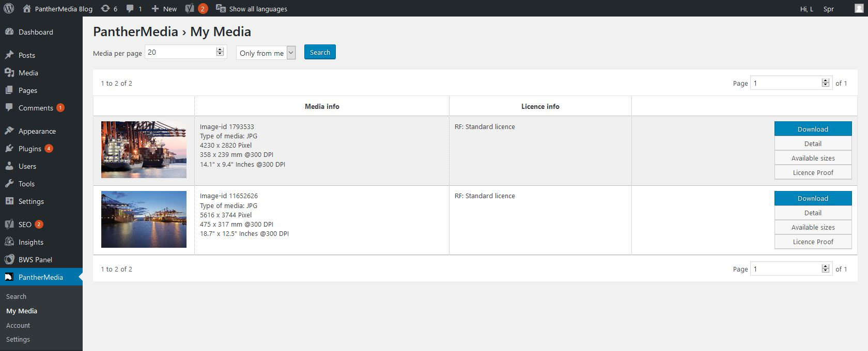The width and height of the screenshot is (868, 351).
Task: Click the Posts pin icon
Action: point(9,55)
